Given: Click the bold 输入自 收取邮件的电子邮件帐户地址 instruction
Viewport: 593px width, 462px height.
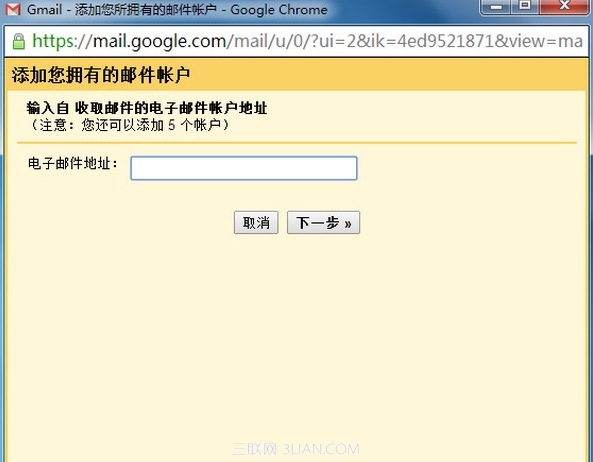Looking at the screenshot, I should (147, 108).
